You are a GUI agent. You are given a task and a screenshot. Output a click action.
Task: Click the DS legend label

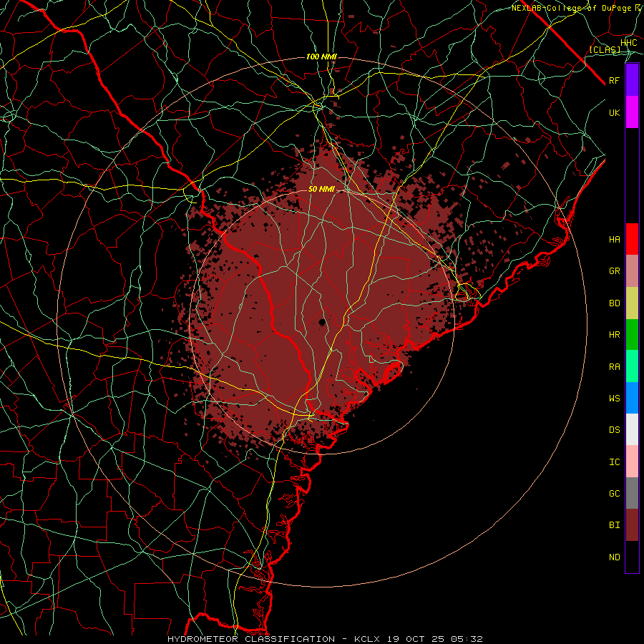click(x=615, y=430)
